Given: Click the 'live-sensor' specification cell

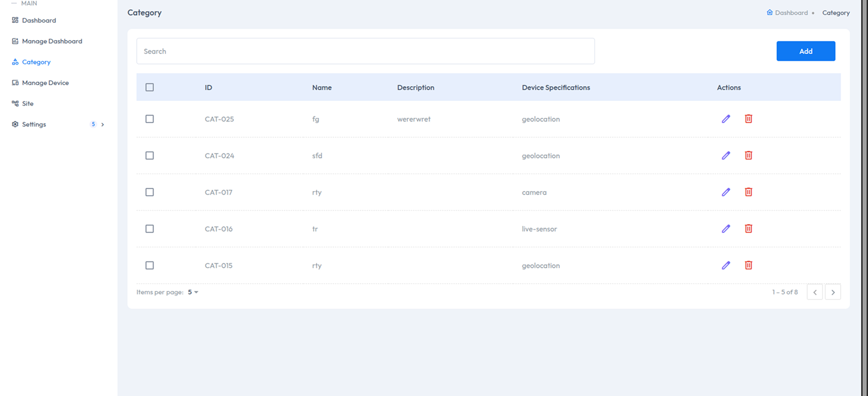Looking at the screenshot, I should [x=539, y=229].
